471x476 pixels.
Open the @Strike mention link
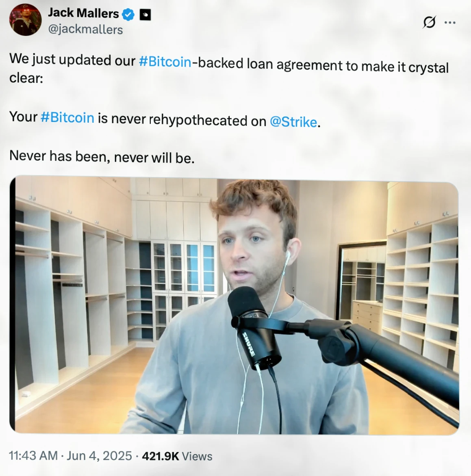[x=293, y=122]
